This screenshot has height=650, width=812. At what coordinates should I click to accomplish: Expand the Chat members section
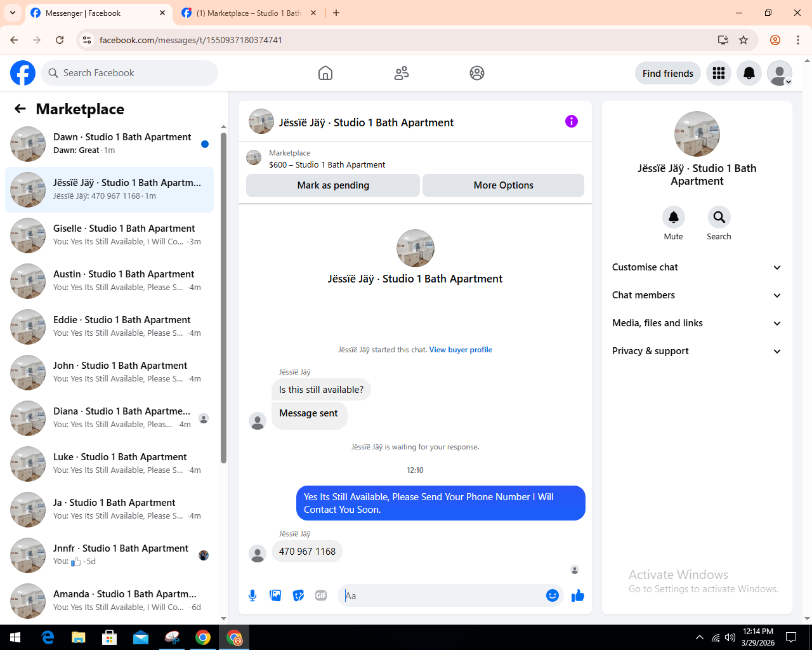pyautogui.click(x=697, y=295)
